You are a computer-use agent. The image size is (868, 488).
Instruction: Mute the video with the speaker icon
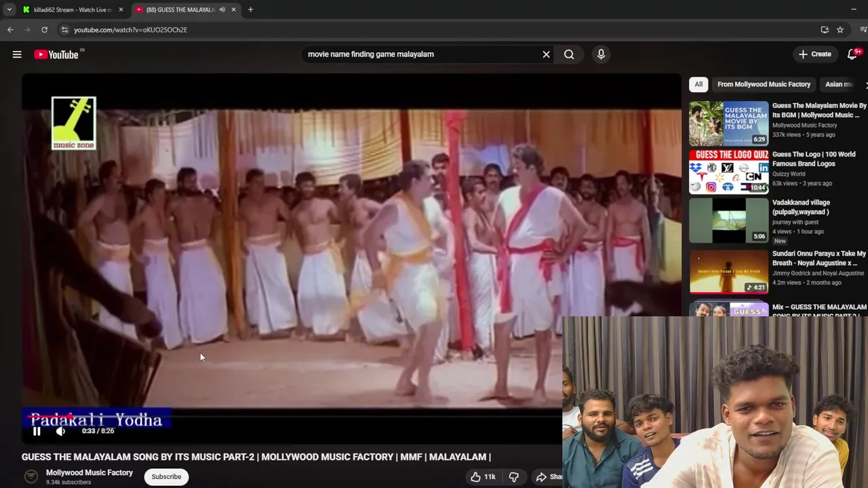[x=60, y=431]
